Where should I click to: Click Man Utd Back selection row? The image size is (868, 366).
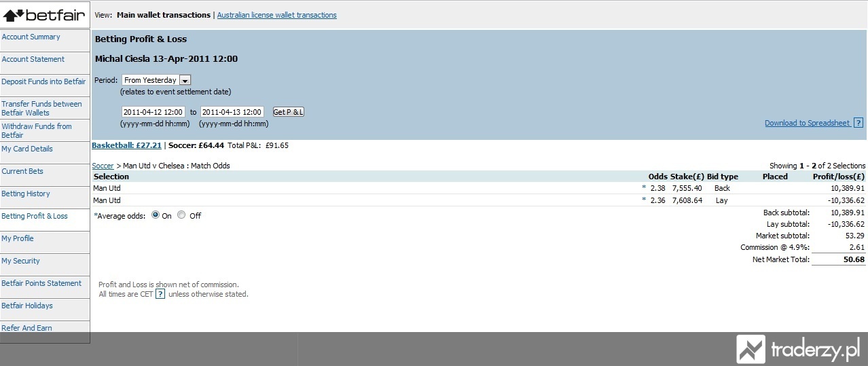479,188
